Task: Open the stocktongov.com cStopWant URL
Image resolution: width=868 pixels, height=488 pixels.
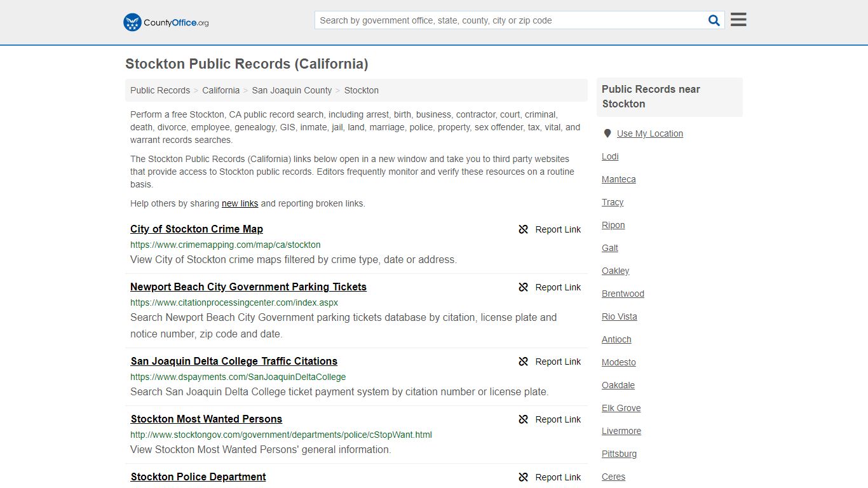Action: (x=281, y=435)
